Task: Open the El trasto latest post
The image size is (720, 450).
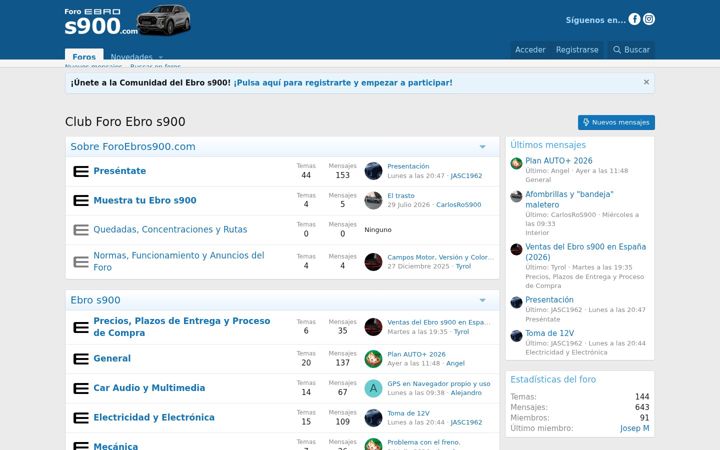Action: [400, 196]
